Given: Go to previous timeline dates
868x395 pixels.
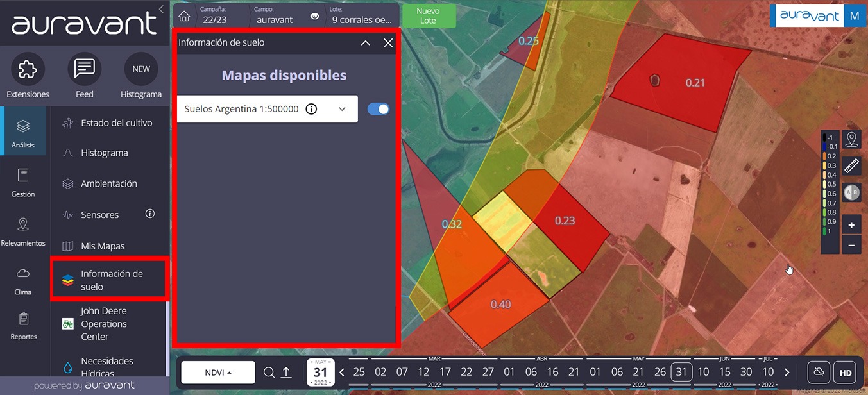Looking at the screenshot, I should (x=342, y=373).
